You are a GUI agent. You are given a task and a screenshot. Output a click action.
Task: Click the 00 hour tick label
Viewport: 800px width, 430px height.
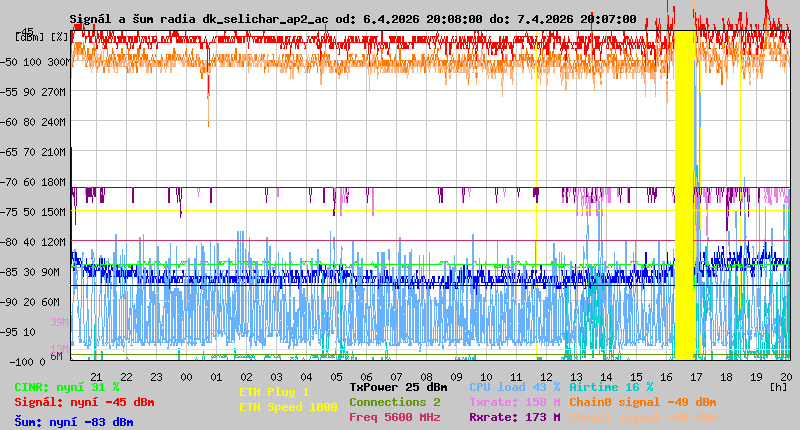186,377
